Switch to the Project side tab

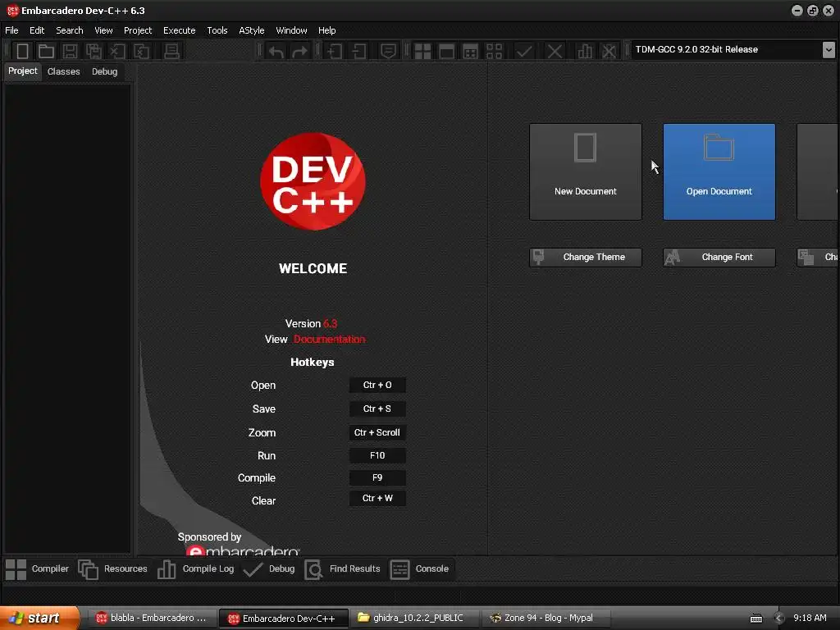point(22,71)
